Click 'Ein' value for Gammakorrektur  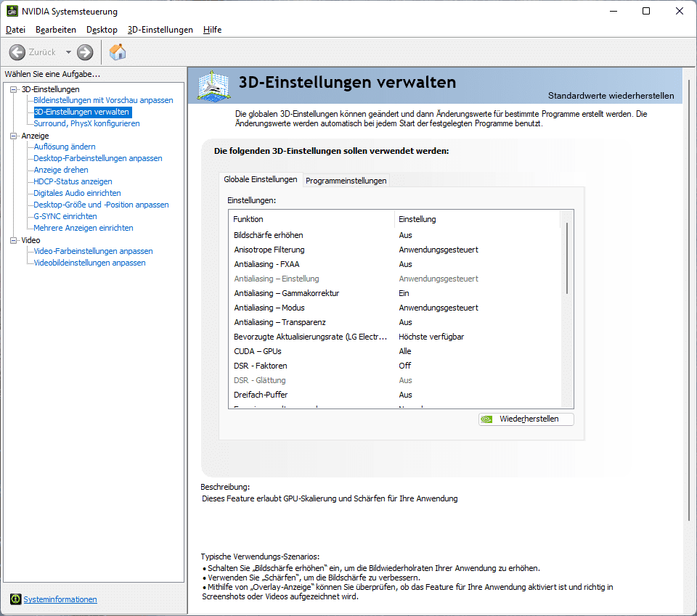pos(404,293)
